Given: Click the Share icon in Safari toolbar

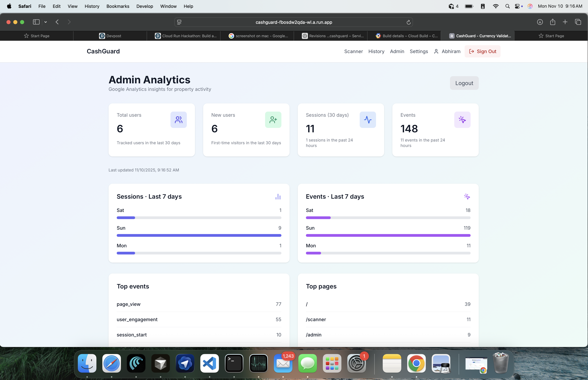Looking at the screenshot, I should tap(552, 22).
